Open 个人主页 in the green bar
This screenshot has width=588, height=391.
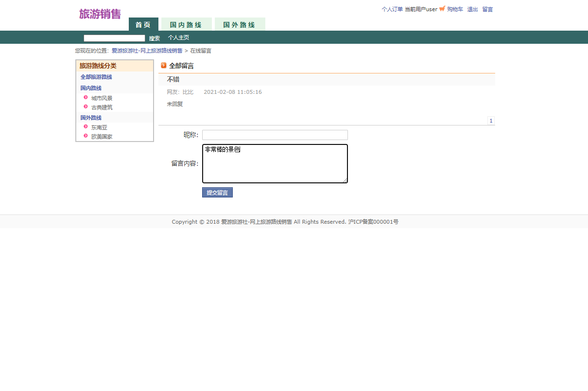(x=179, y=37)
